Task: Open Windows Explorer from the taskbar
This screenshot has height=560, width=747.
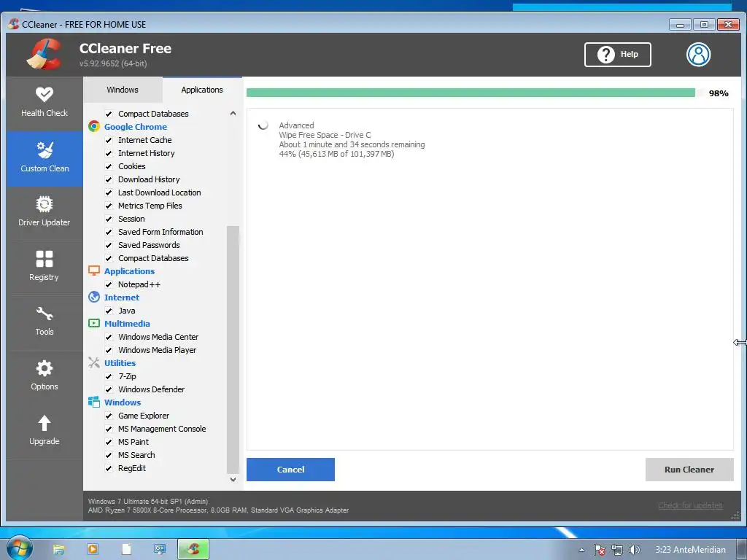Action: 58,550
